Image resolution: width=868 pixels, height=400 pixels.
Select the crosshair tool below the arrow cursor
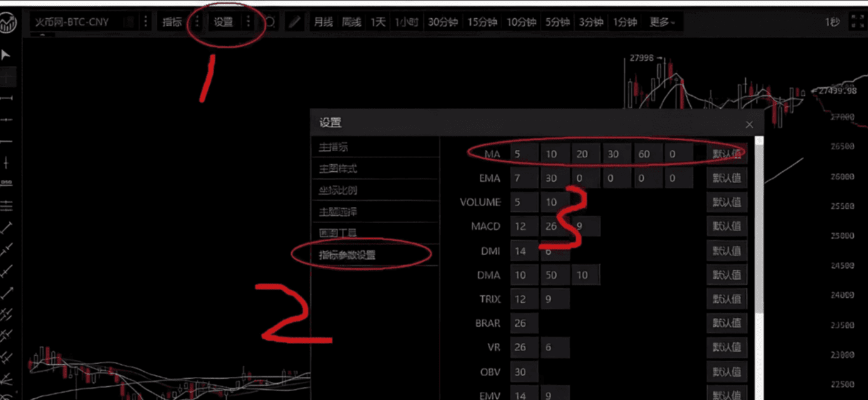[x=8, y=76]
